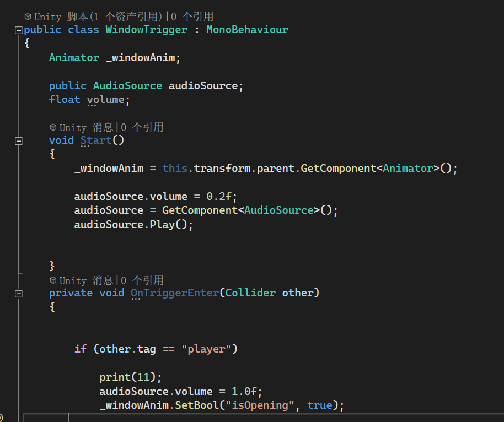Click the Unity cube icon above class declaration

(x=28, y=17)
